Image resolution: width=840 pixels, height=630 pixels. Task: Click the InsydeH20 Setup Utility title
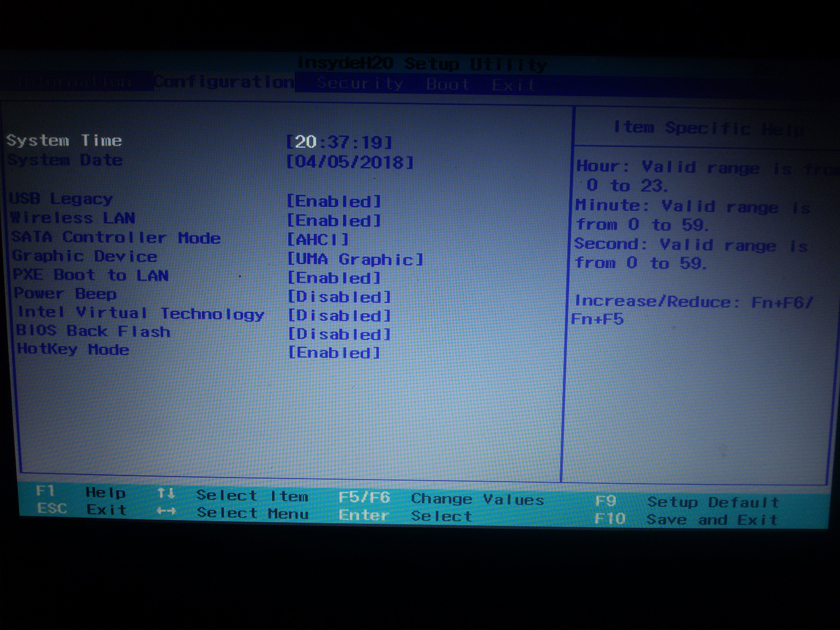(422, 64)
